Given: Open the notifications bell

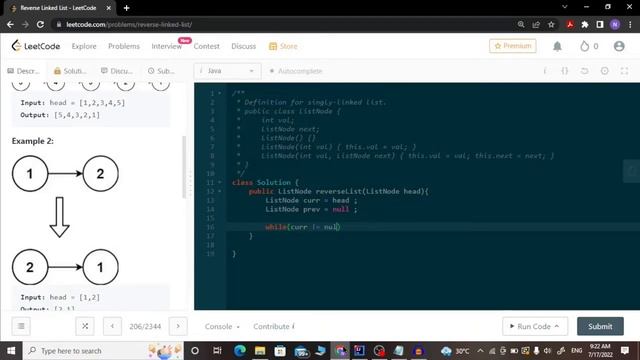Looking at the screenshot, I should click(x=557, y=46).
